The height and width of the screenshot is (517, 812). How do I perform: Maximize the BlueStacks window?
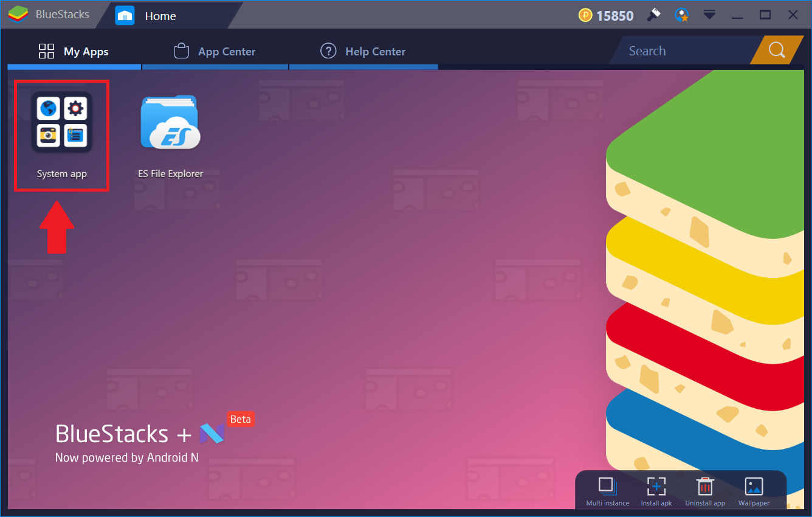coord(766,15)
